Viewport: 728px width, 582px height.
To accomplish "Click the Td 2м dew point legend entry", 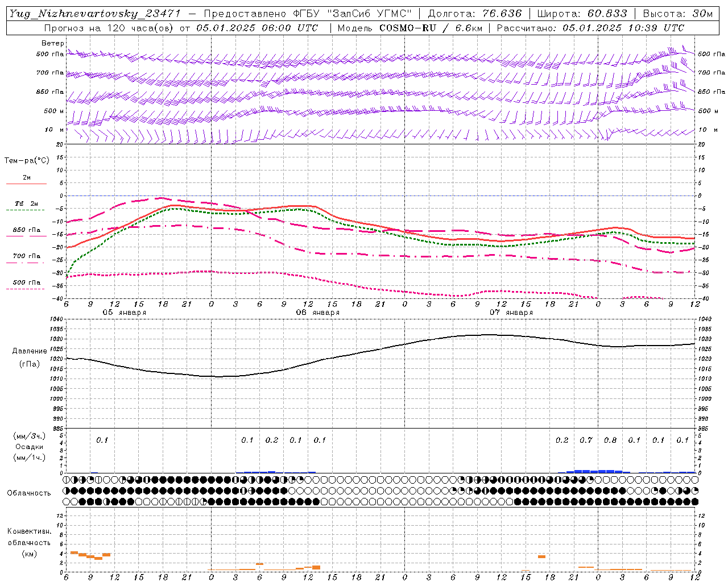I will click(26, 203).
